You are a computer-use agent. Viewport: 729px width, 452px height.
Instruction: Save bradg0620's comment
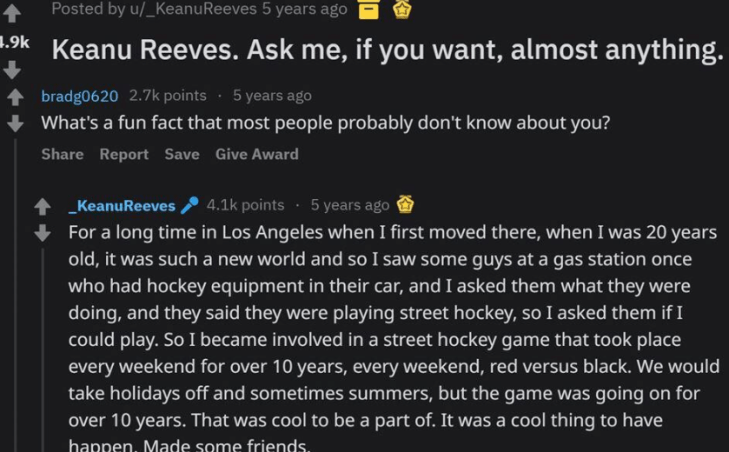click(182, 154)
